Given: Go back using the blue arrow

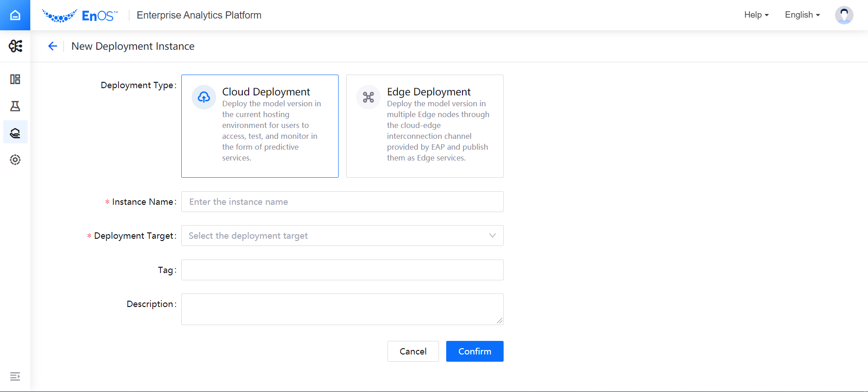Looking at the screenshot, I should tap(52, 46).
